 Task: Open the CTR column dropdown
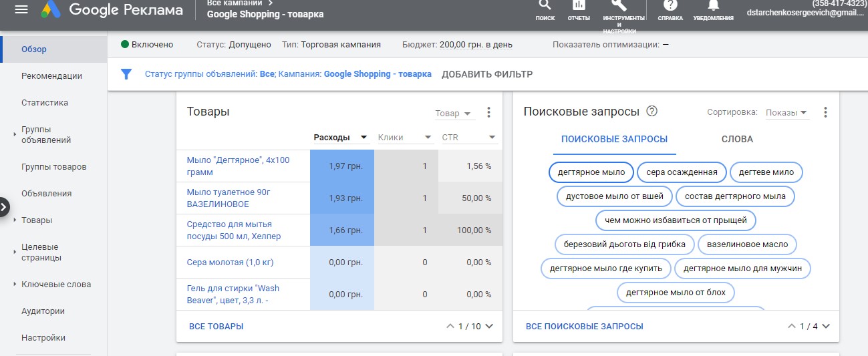469,138
